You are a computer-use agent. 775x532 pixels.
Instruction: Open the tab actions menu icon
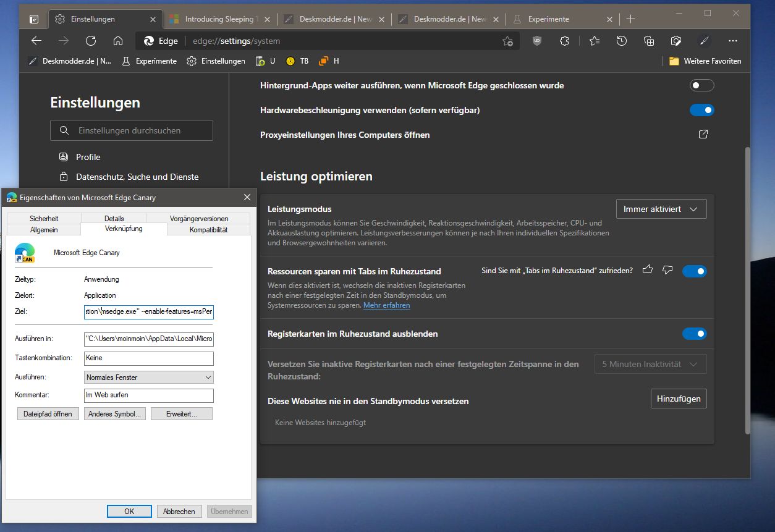pyautogui.click(x=34, y=19)
